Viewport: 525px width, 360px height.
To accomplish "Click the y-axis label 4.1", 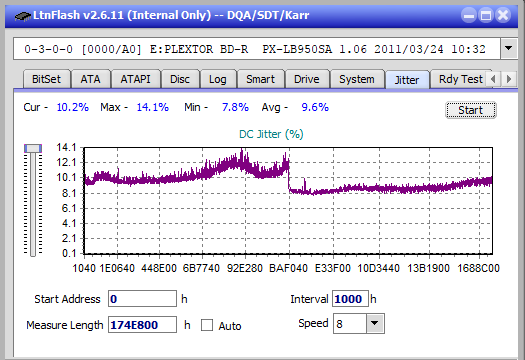I will [x=69, y=223].
